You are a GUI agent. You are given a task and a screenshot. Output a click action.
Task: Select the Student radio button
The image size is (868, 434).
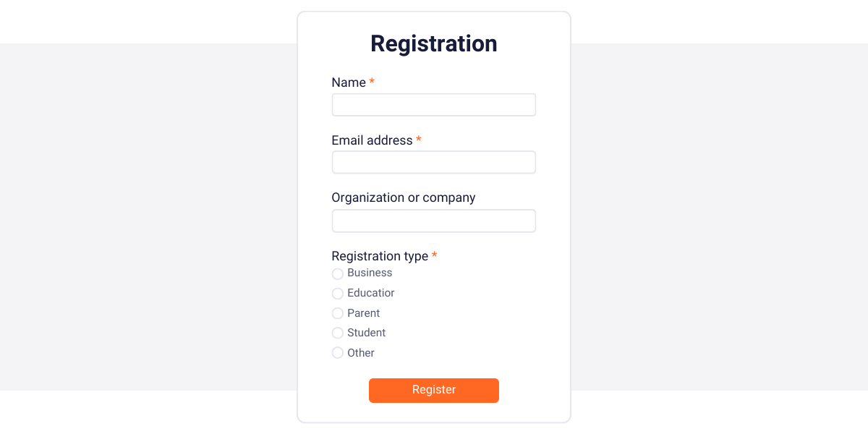(x=337, y=333)
